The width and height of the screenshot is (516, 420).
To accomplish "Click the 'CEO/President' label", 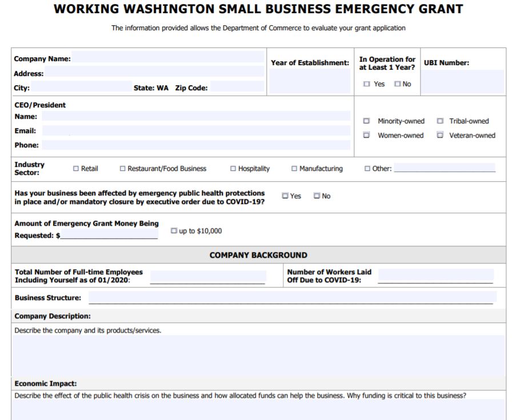I will pyautogui.click(x=40, y=105).
